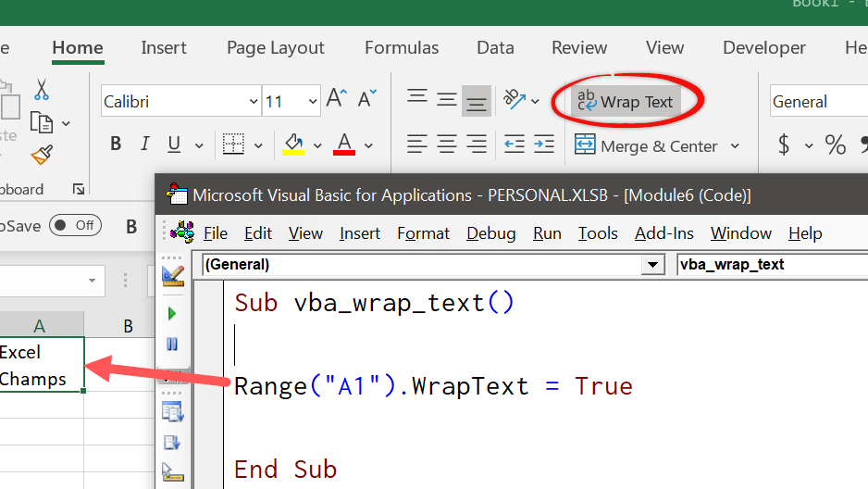The height and width of the screenshot is (489, 868).
Task: Open the Calibri font name dropdown
Action: pos(253,101)
